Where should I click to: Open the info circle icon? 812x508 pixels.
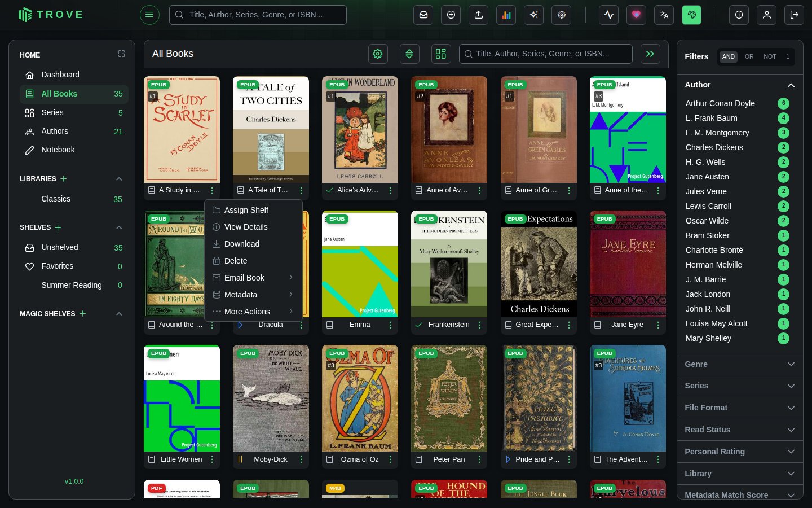point(739,15)
